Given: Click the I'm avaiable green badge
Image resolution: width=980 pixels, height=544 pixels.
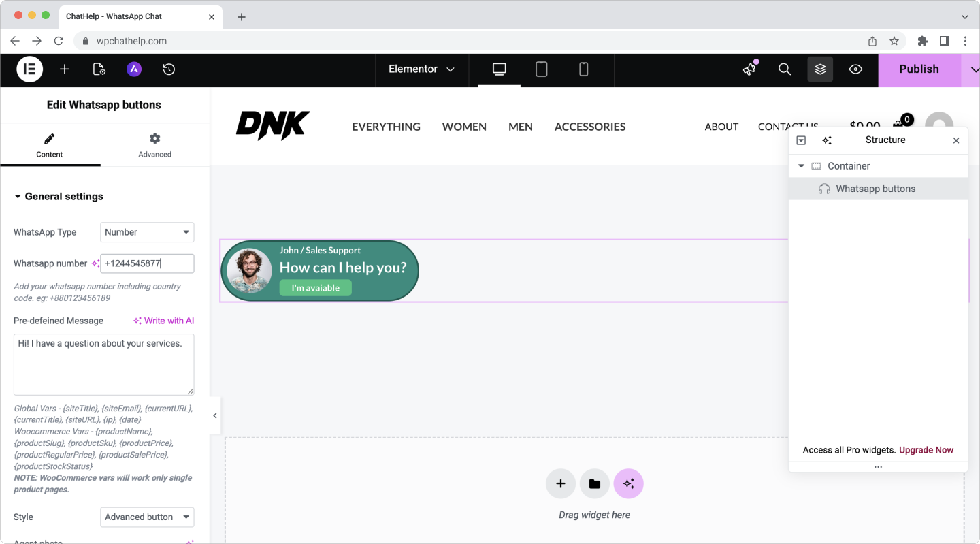Looking at the screenshot, I should [315, 288].
